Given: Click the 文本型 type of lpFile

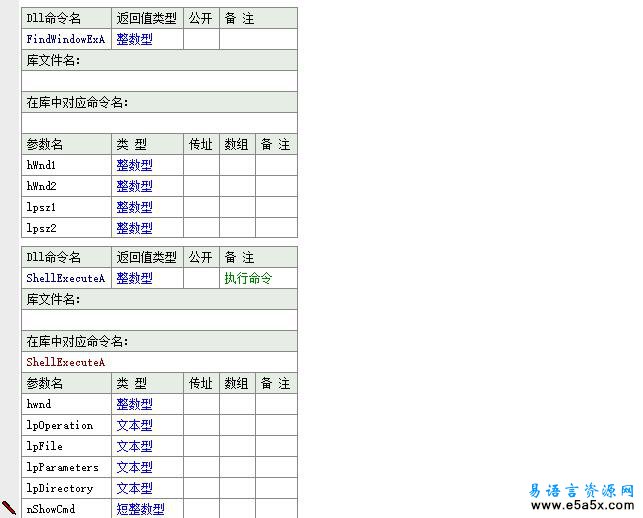Looking at the screenshot, I should click(x=134, y=446).
